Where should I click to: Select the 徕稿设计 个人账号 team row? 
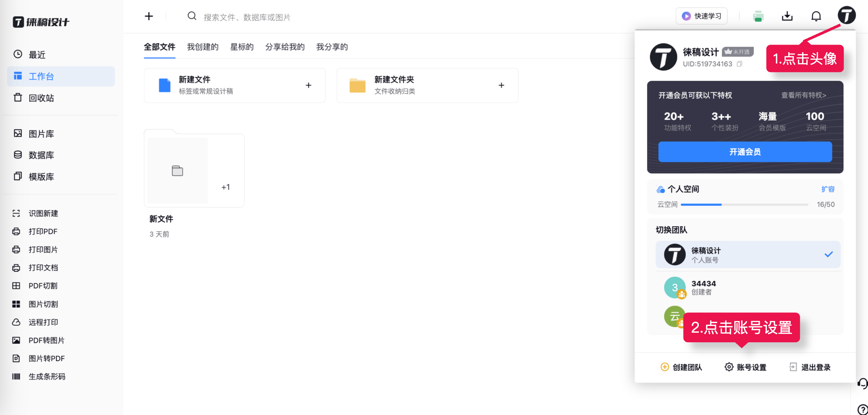coord(748,255)
